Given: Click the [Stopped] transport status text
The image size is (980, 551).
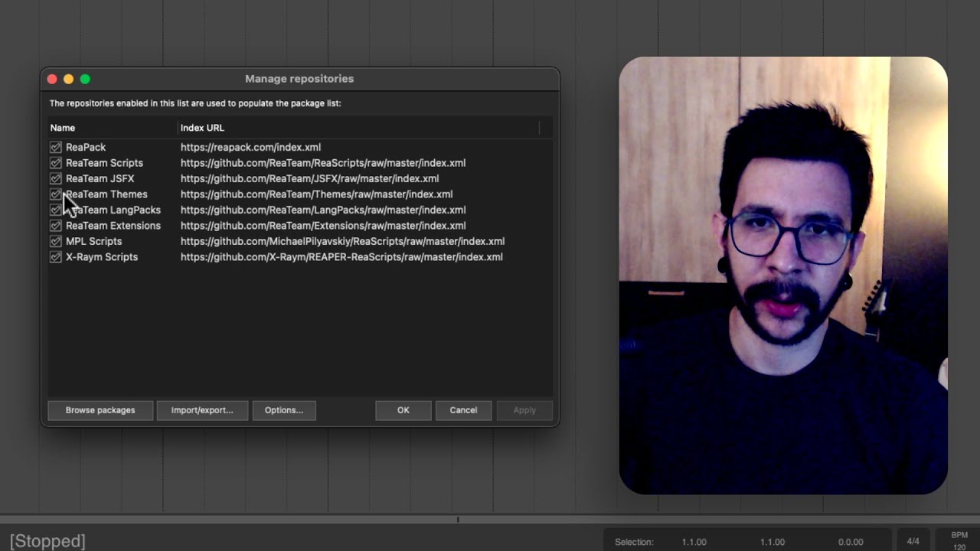Looking at the screenshot, I should (x=47, y=541).
